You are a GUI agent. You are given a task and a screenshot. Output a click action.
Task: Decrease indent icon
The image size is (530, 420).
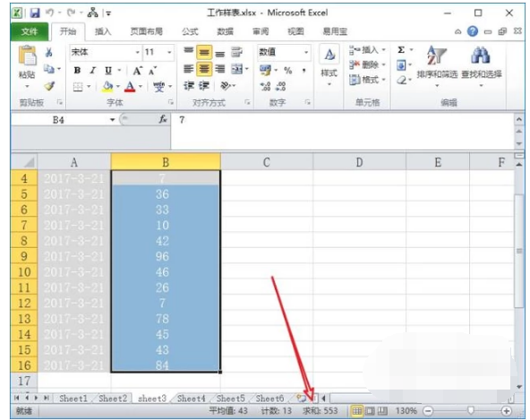[189, 86]
